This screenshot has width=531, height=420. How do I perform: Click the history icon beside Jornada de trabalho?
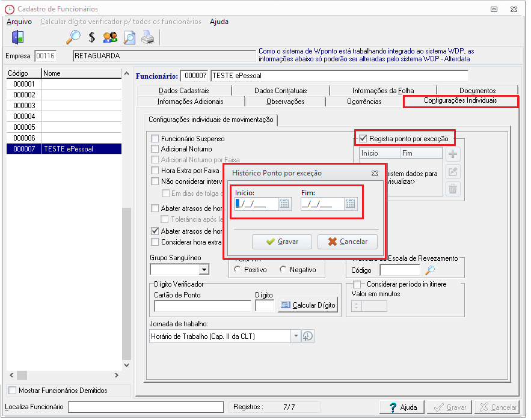308,336
